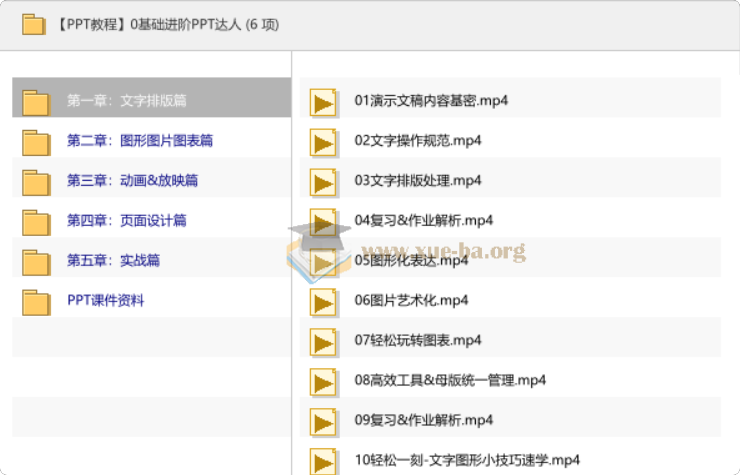Click the folder icon for 第二章:图形图片图表篇
The image size is (740, 475).
tap(36, 143)
